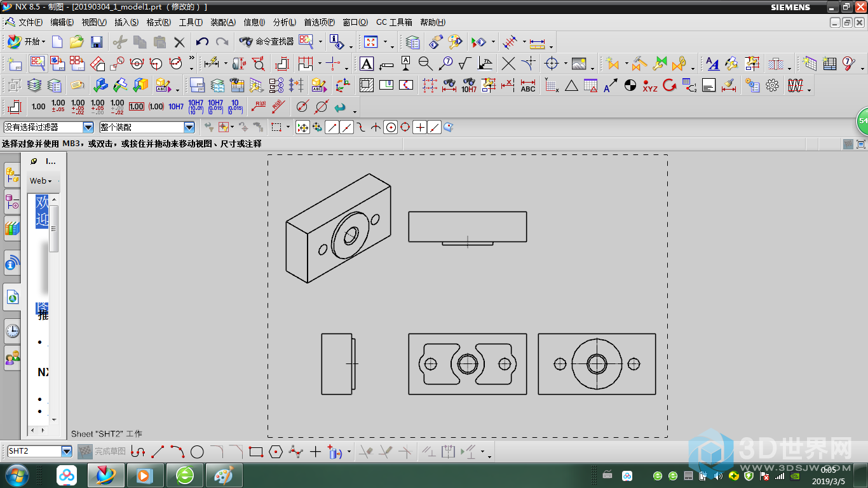The height and width of the screenshot is (488, 868).
Task: Select the Rectangle sketch tool
Action: (x=256, y=452)
